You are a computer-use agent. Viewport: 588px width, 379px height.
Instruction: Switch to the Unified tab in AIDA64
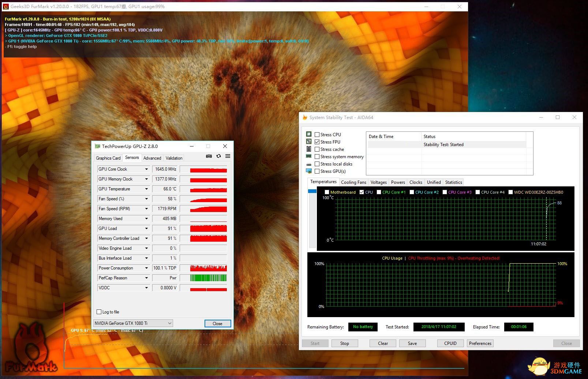point(434,182)
